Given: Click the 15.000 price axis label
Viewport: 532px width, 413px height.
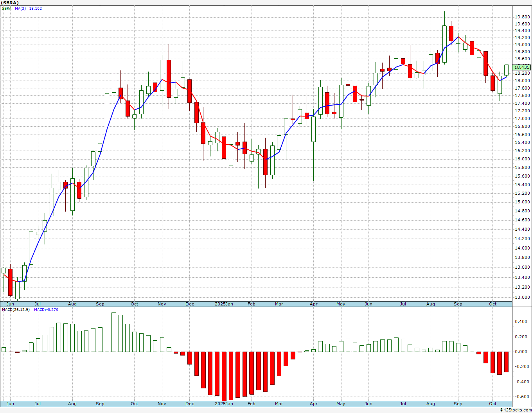Looking at the screenshot, I should tap(523, 202).
